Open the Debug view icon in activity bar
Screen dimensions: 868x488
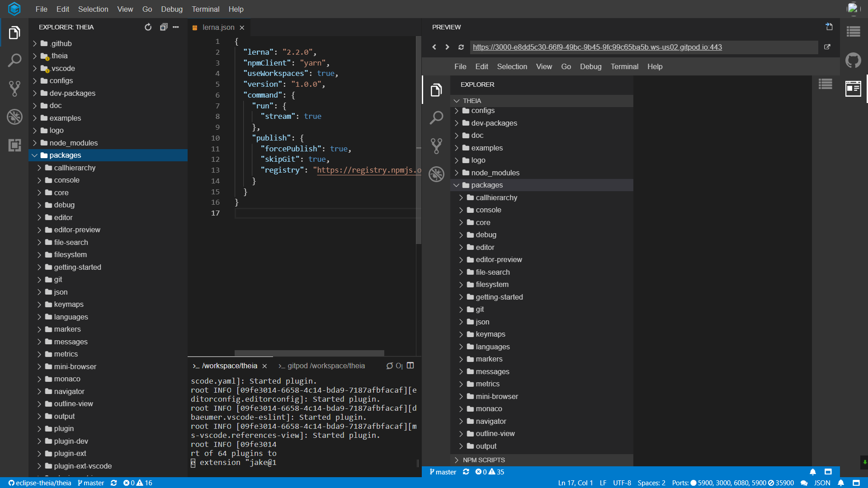14,117
